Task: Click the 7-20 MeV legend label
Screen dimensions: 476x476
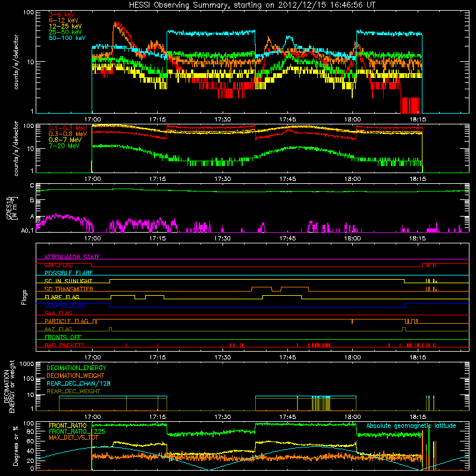Action: pos(64,146)
